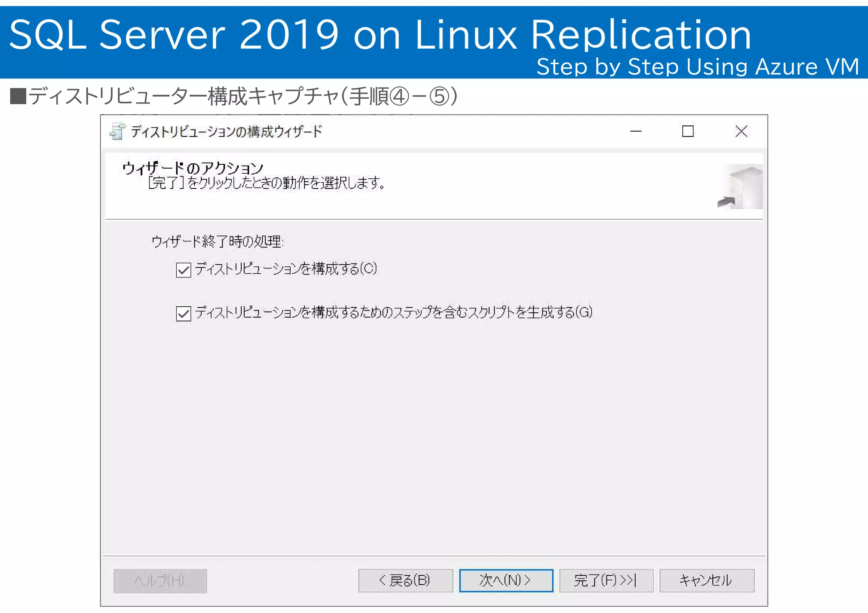Toggle script generation checkbox (G)

click(x=184, y=313)
